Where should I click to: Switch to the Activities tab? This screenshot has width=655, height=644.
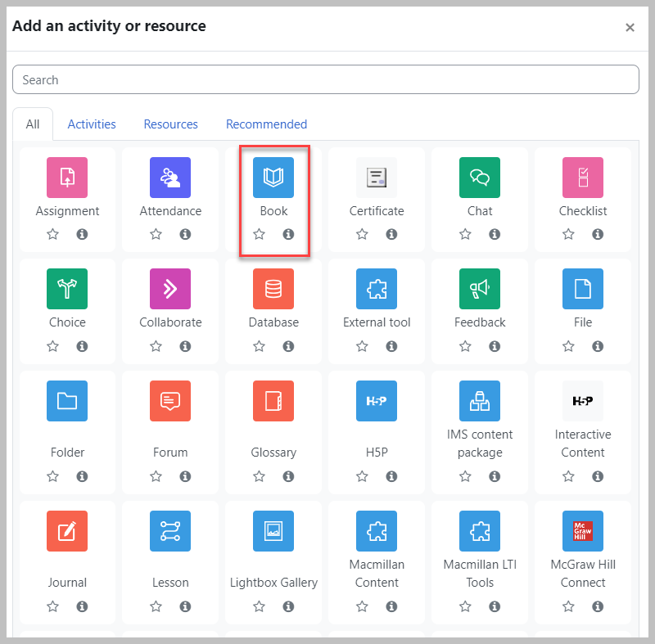[92, 124]
